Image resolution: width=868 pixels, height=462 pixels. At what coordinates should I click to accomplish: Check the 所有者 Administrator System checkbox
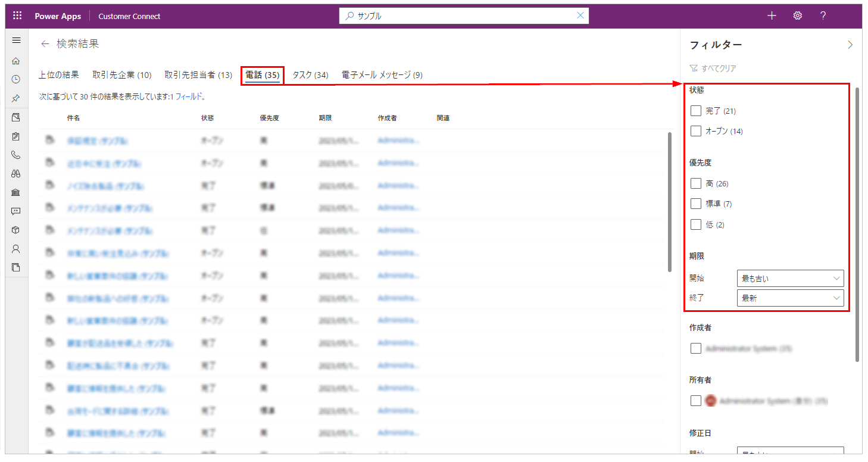pyautogui.click(x=696, y=401)
